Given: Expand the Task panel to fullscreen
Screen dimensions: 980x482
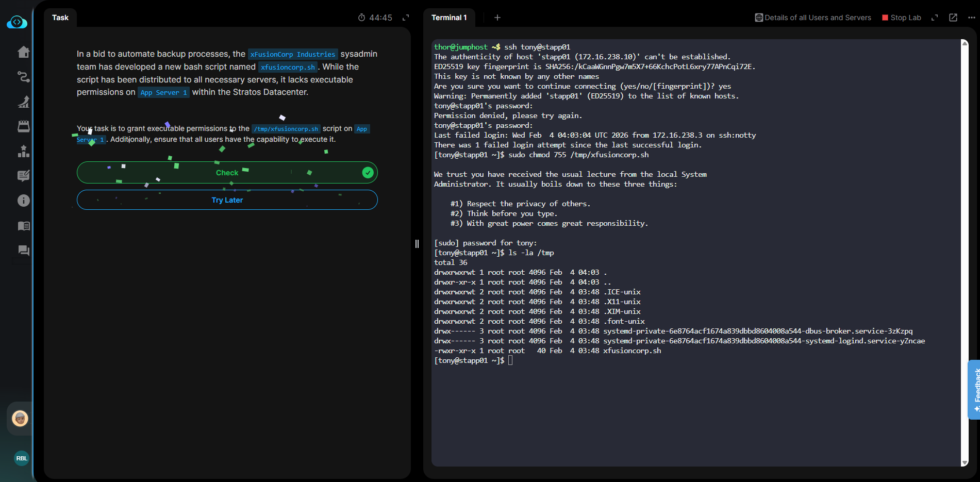Looking at the screenshot, I should point(406,18).
